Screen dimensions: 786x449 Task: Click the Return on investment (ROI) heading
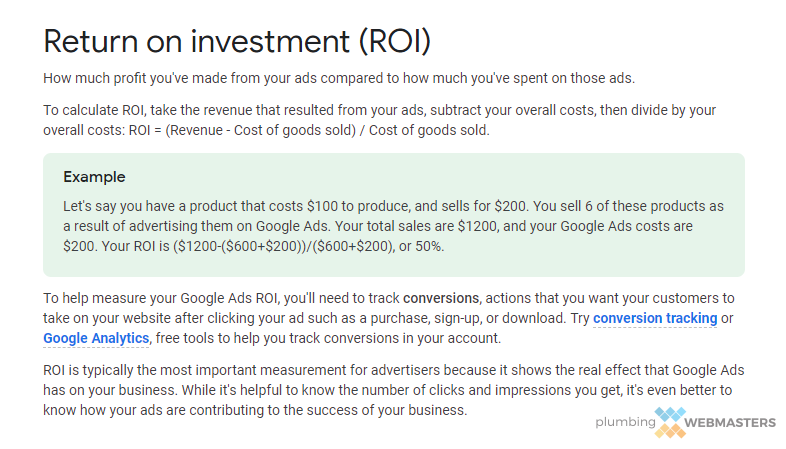[x=237, y=41]
